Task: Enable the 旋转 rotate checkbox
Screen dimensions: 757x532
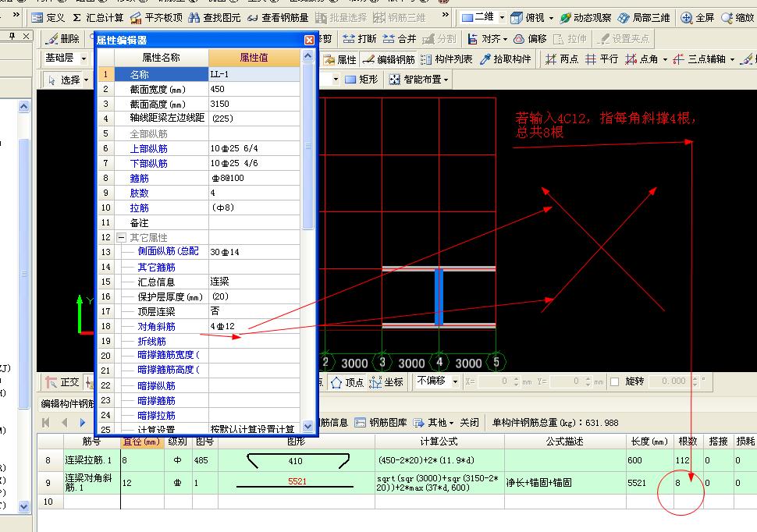Action: [x=615, y=382]
